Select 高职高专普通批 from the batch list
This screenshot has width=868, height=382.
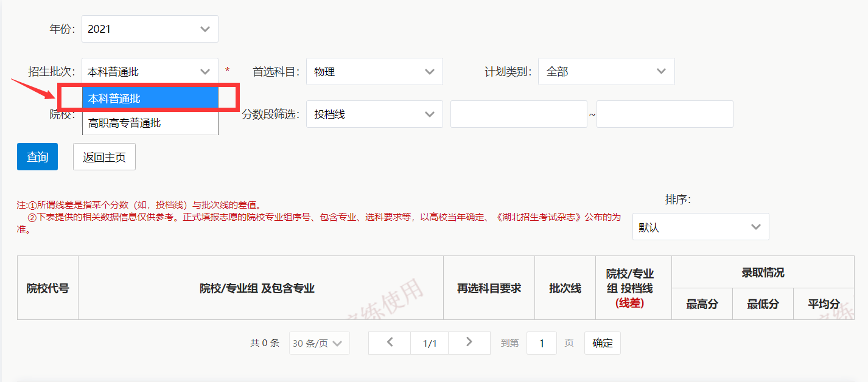click(x=150, y=122)
